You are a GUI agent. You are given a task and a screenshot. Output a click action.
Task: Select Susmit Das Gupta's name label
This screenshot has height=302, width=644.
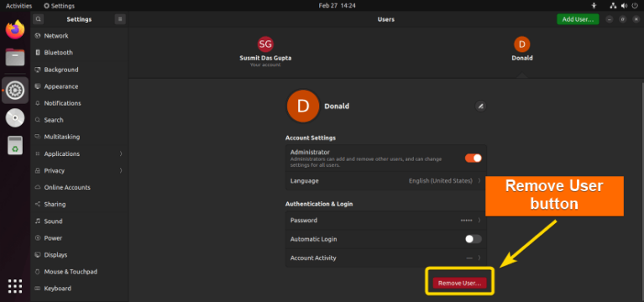tap(265, 58)
